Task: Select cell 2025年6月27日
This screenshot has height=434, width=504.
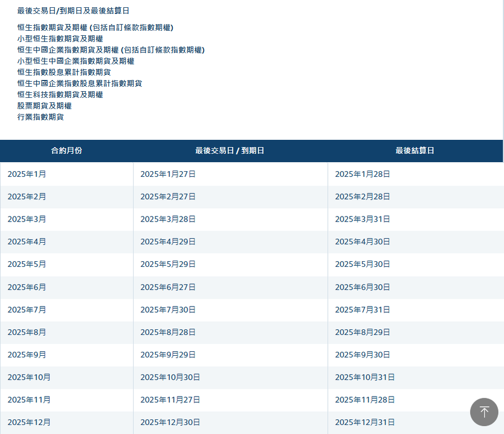Action: (230, 287)
